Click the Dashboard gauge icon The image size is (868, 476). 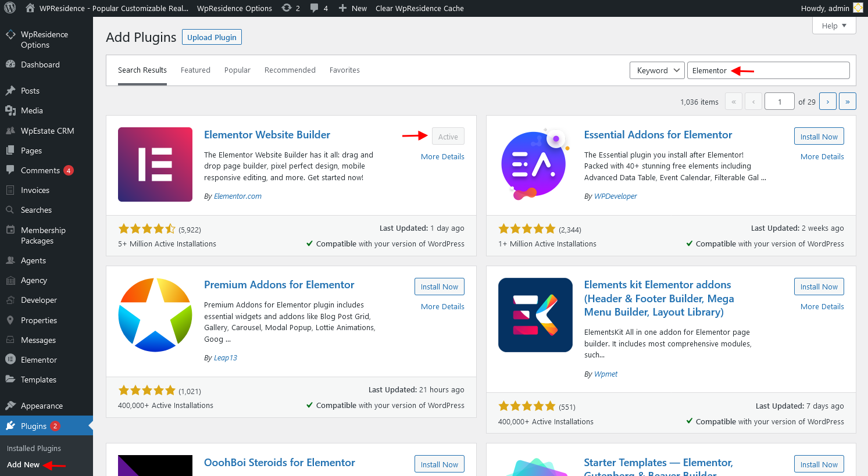[x=10, y=65]
